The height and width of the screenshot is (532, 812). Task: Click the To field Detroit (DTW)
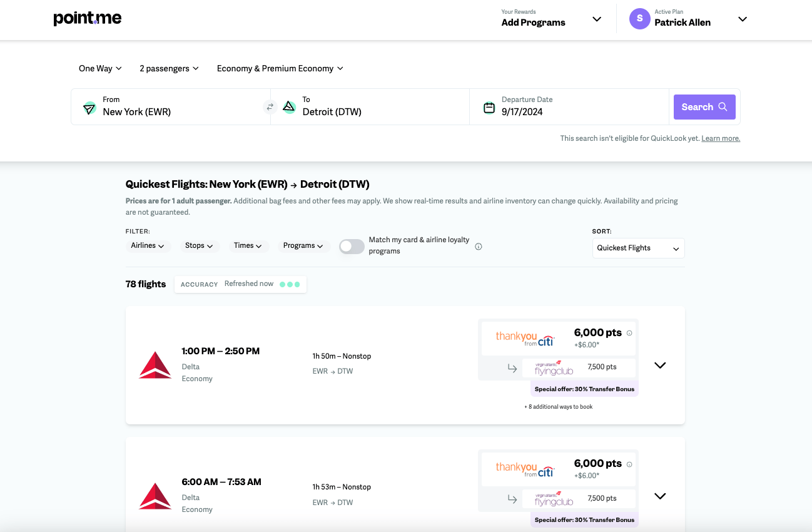pyautogui.click(x=370, y=107)
